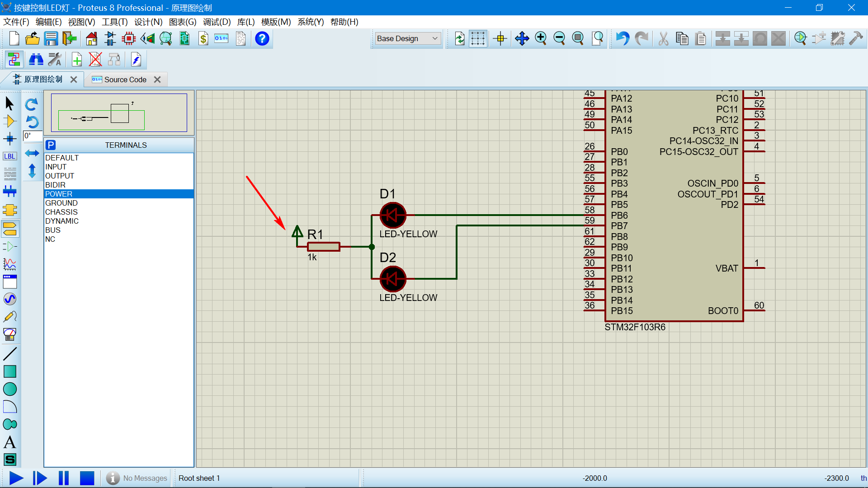Mirror horizontally with X-flip arrow
868x488 pixels.
[x=32, y=153]
